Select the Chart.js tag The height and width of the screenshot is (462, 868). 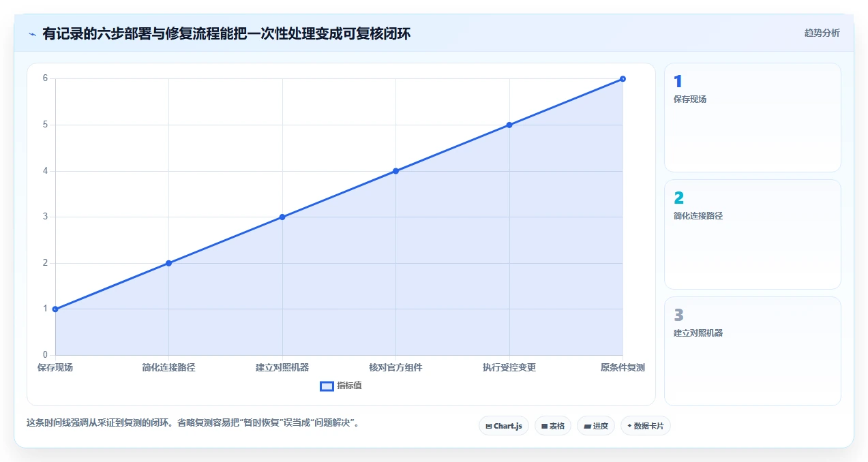(x=503, y=426)
